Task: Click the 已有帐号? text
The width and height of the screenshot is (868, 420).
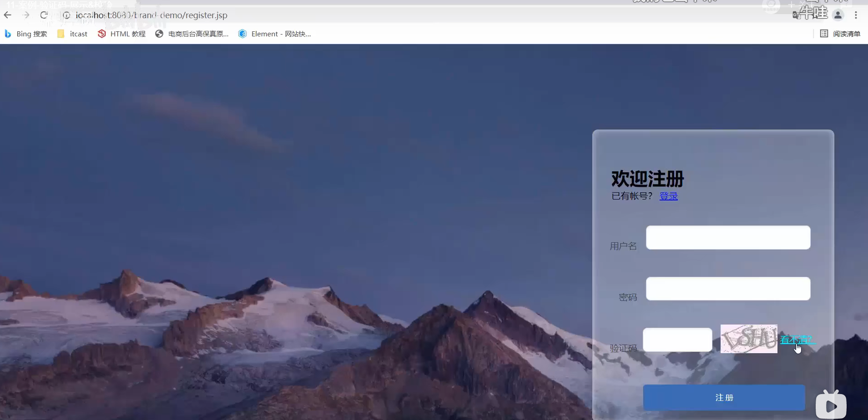Action: point(632,196)
